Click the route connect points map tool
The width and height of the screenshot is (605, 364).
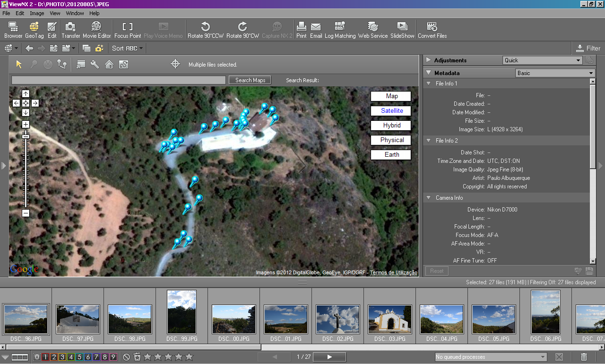(x=61, y=64)
